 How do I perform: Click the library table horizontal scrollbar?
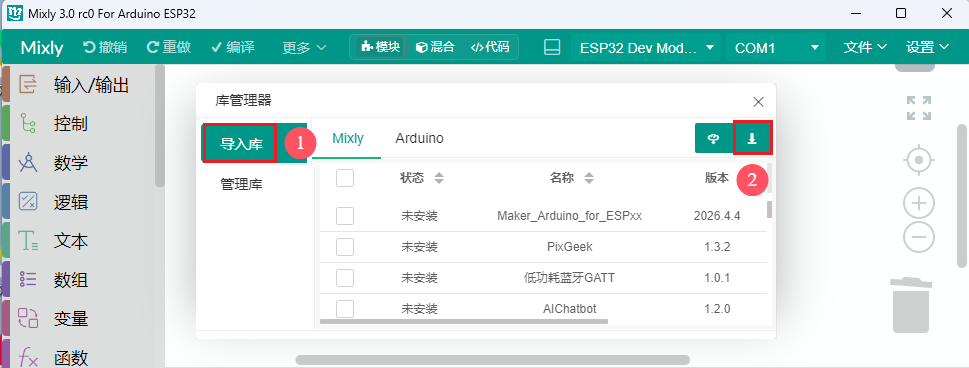point(463,322)
